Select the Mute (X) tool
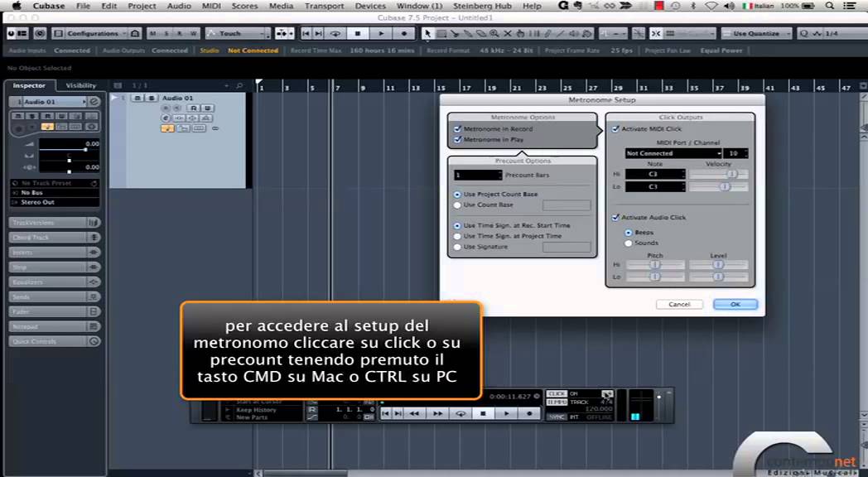Screen dimensions: 868x477 pos(507,33)
